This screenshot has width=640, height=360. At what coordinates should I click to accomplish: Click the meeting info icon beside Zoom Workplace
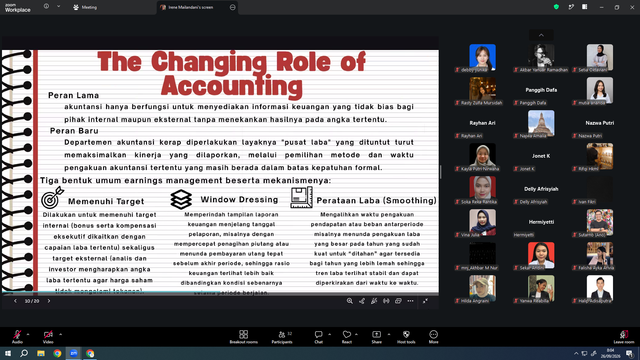pyautogui.click(x=46, y=7)
